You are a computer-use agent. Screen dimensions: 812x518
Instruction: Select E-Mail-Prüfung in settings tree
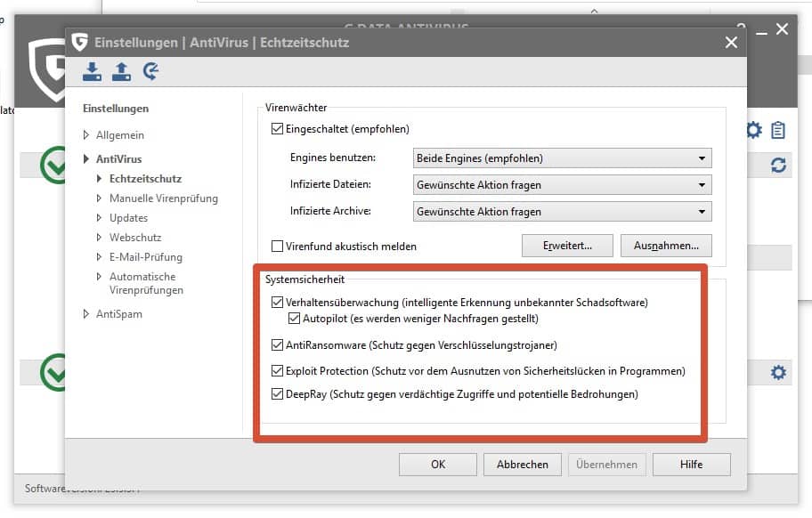coord(146,257)
